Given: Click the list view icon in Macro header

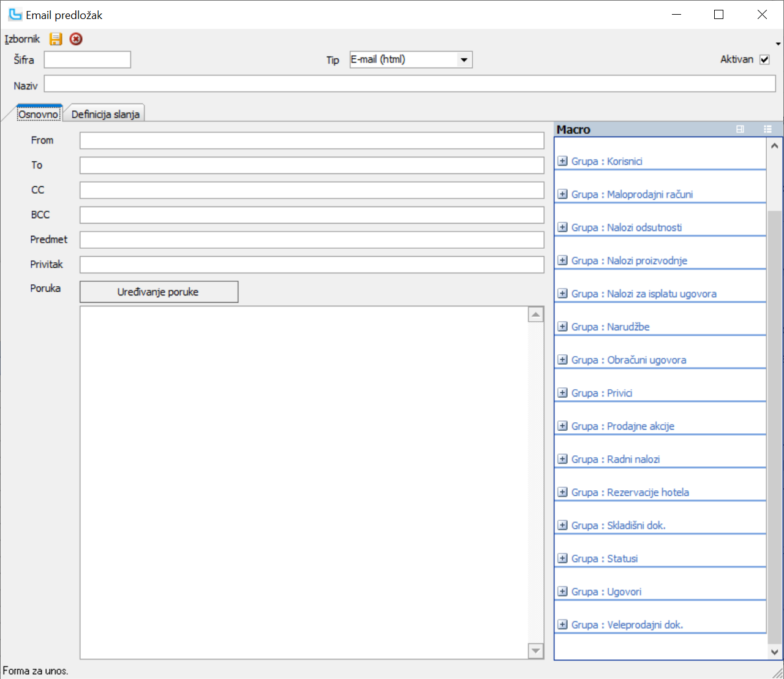Looking at the screenshot, I should pos(767,129).
